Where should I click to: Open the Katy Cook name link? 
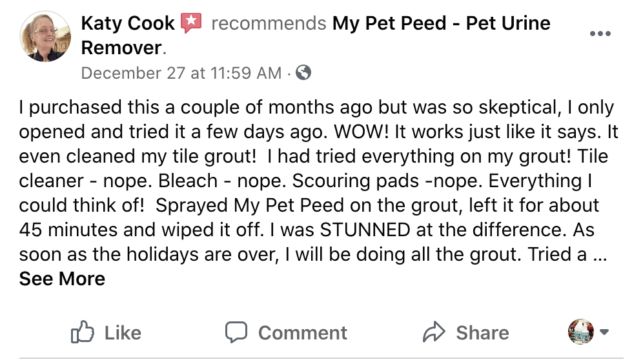click(128, 24)
